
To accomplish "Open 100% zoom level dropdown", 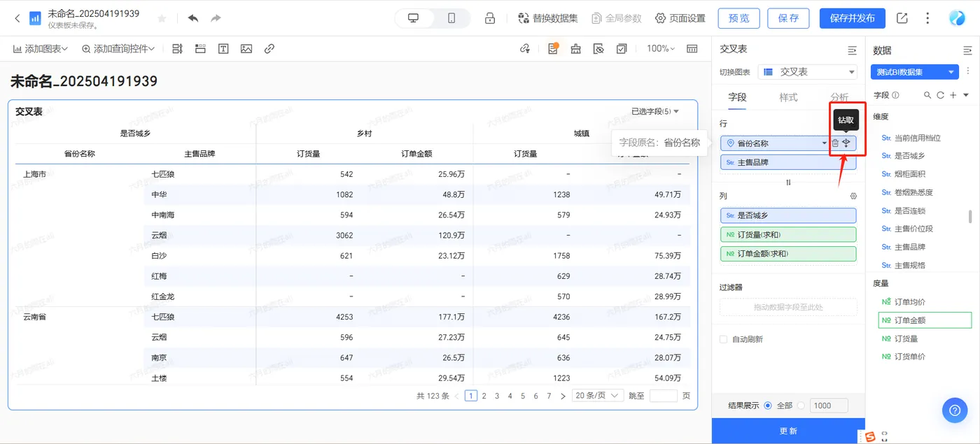I will pos(661,49).
